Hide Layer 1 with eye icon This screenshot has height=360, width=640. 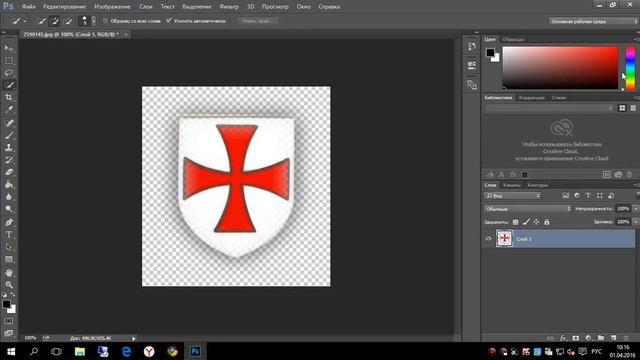coord(488,239)
